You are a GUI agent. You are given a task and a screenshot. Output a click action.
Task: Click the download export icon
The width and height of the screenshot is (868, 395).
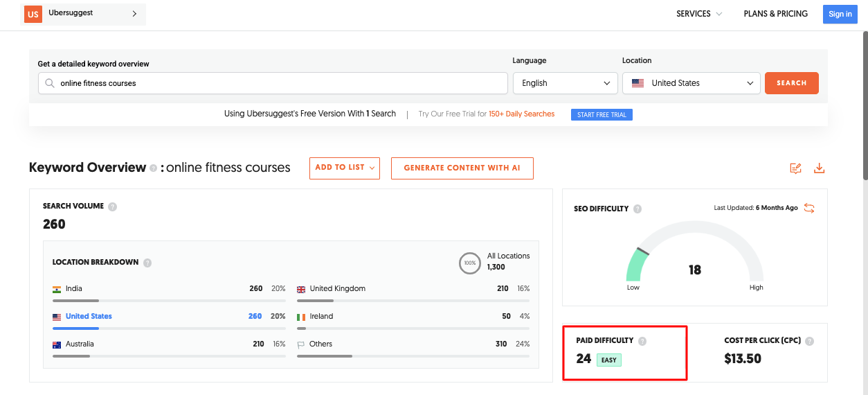point(820,168)
